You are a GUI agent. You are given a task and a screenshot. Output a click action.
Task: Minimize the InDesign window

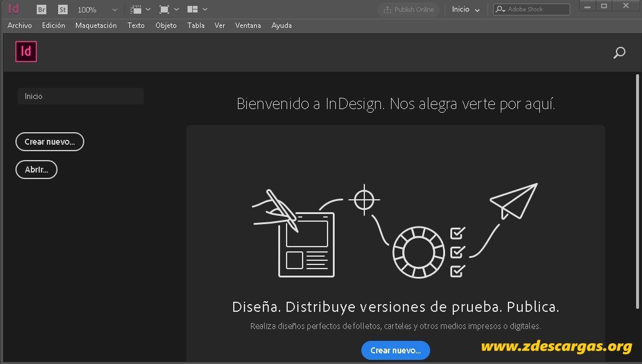(x=587, y=6)
